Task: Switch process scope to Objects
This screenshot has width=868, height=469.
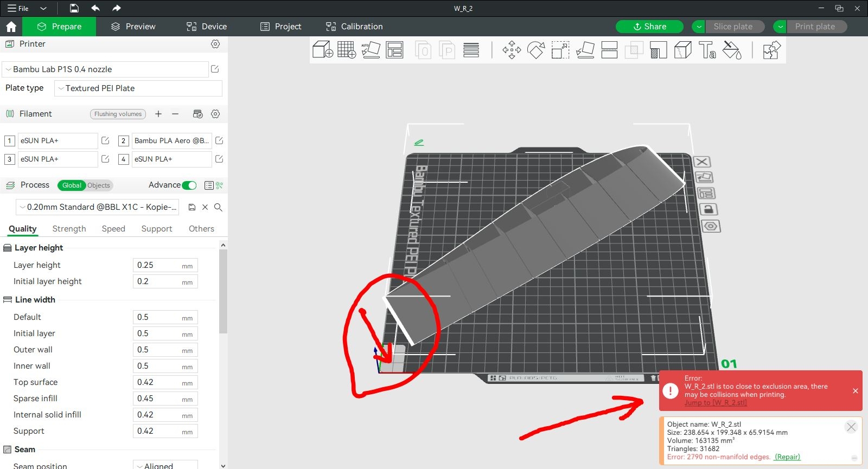Action: [99, 185]
